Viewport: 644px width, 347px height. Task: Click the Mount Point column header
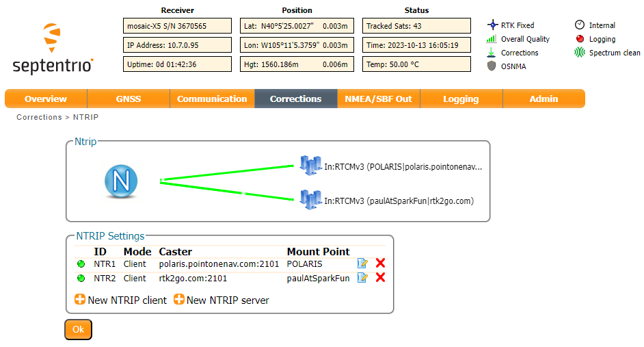319,252
